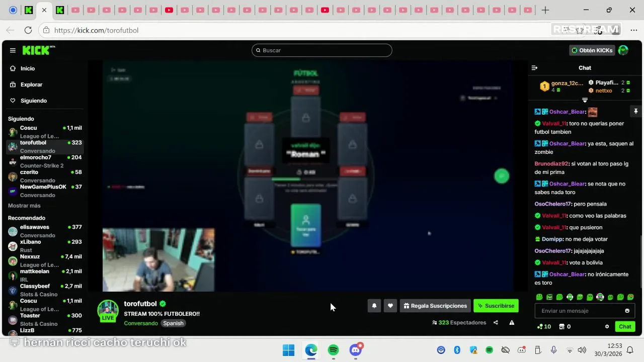Click the Conversando category link
Screen dimensions: 644x362
141,323
